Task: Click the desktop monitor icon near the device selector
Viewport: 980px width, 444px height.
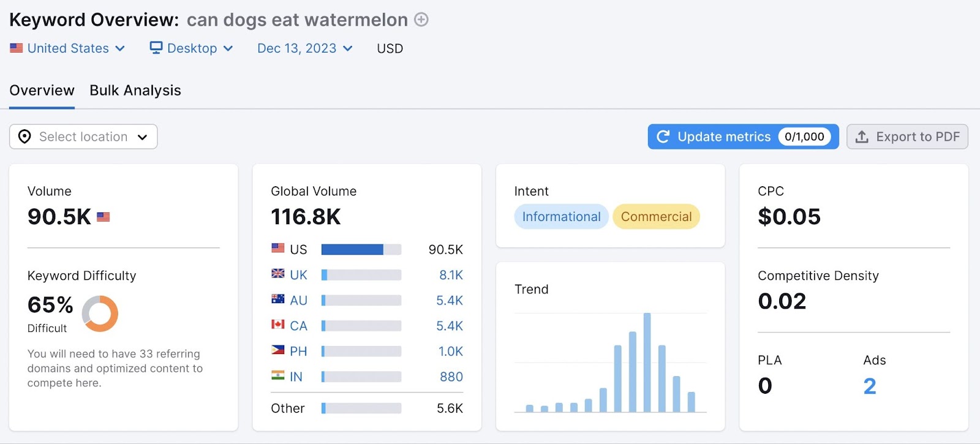Action: [156, 47]
